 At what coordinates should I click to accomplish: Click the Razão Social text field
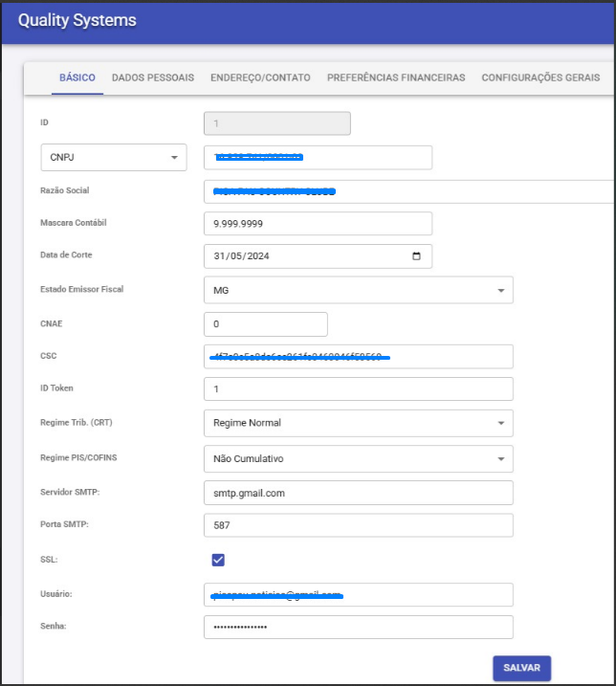click(x=408, y=191)
